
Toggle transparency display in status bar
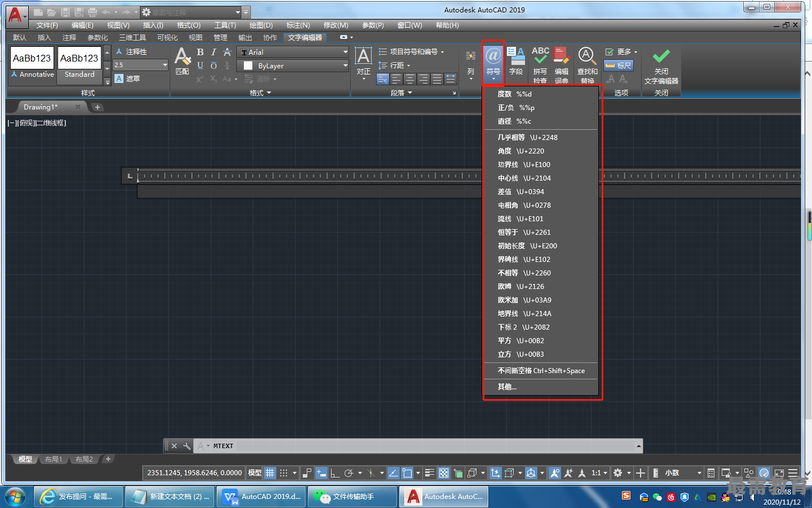pyautogui.click(x=444, y=473)
